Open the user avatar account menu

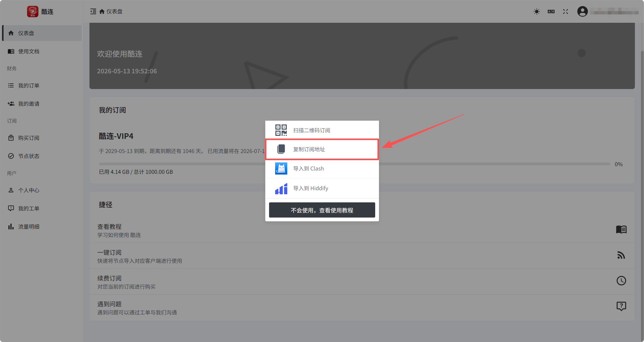click(x=582, y=11)
